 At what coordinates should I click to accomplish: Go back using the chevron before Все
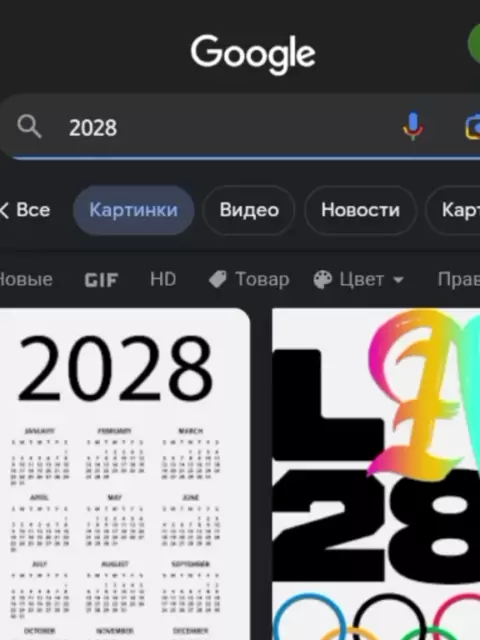pos(4,211)
